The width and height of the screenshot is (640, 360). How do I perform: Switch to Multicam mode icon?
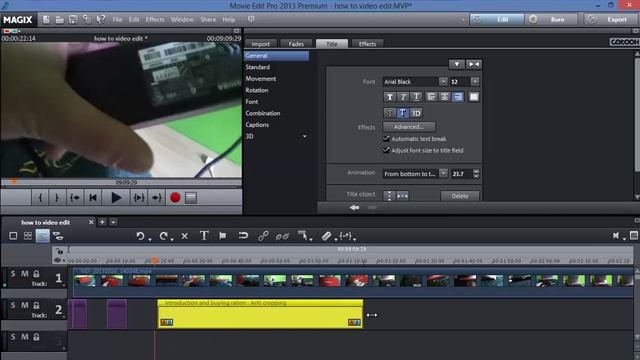click(x=58, y=236)
